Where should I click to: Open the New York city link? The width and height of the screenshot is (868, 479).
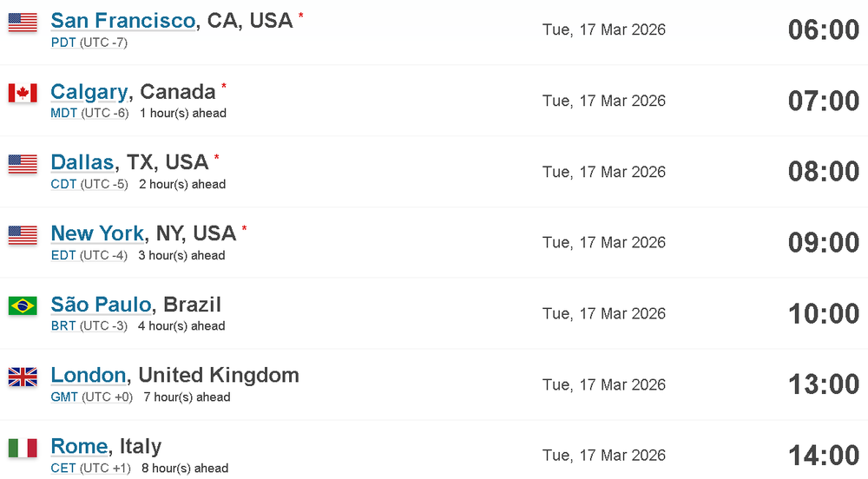[x=97, y=233]
